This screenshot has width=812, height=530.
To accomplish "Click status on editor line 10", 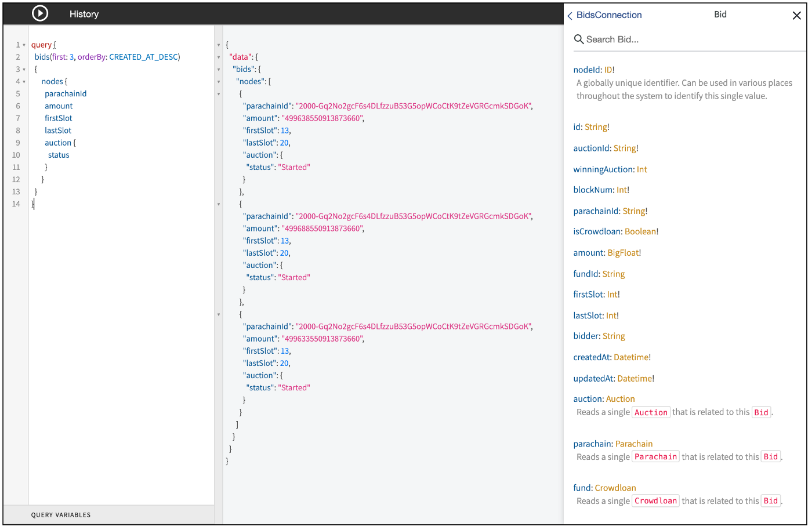I will pyautogui.click(x=59, y=155).
